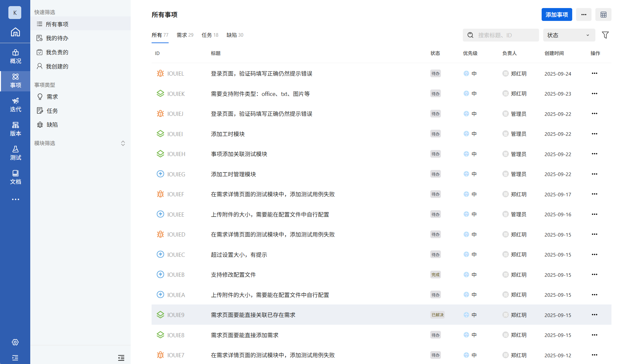The width and height of the screenshot is (634, 364).
Task: Open the 版本 versions section
Action: click(15, 129)
